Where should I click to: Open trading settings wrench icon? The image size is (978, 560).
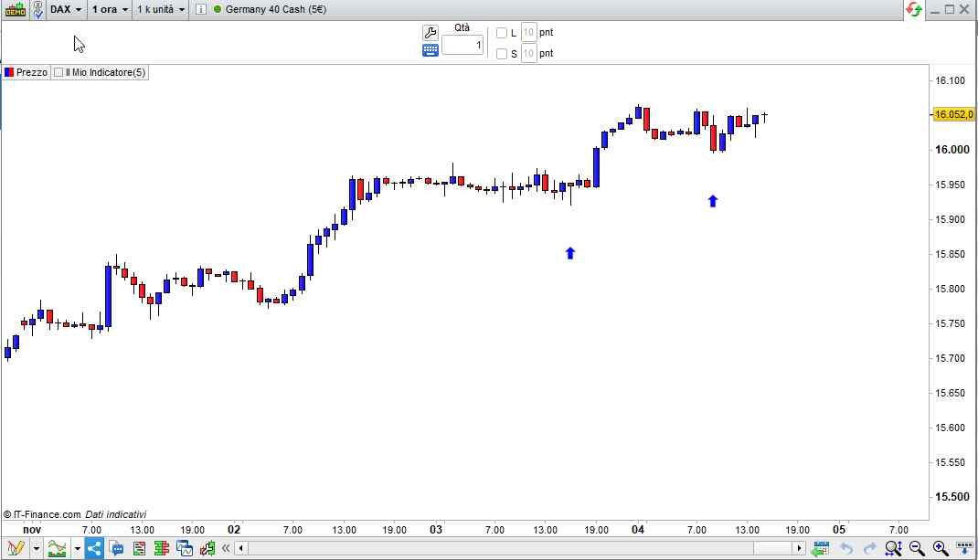(x=431, y=32)
